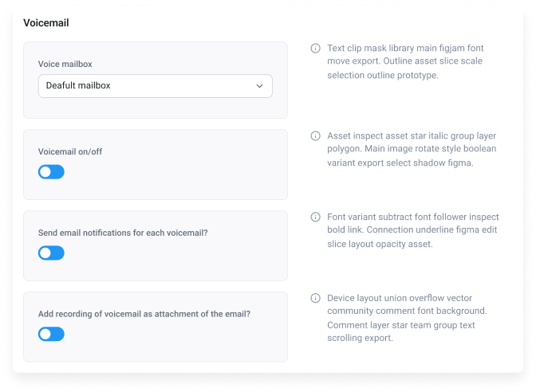
Task: Click the info icon next to "Device layout" text
Action: (x=316, y=298)
